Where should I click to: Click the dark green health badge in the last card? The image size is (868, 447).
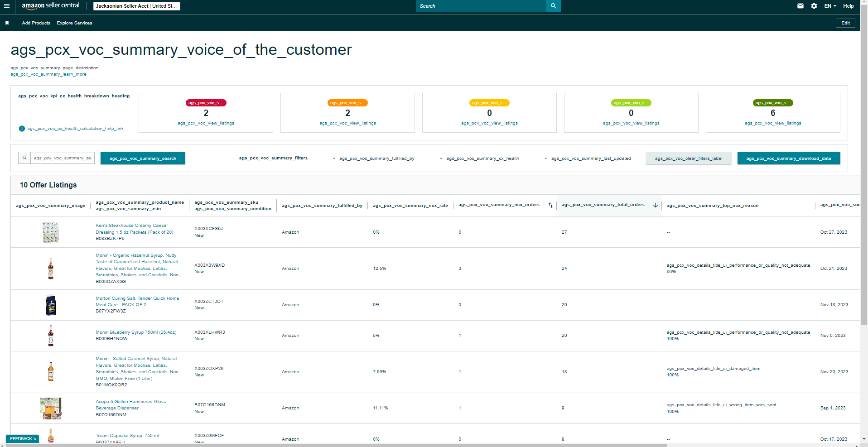click(773, 103)
